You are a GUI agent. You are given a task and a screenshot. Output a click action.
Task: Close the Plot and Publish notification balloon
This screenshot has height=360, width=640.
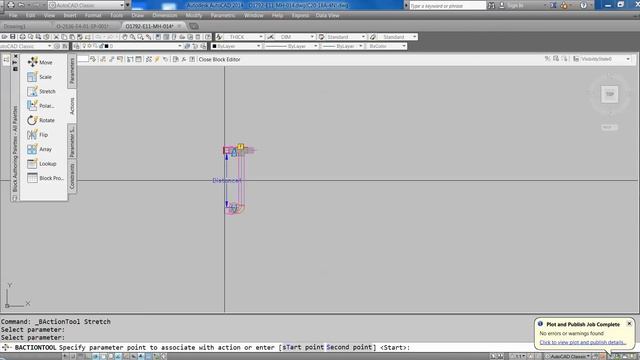pyautogui.click(x=629, y=323)
